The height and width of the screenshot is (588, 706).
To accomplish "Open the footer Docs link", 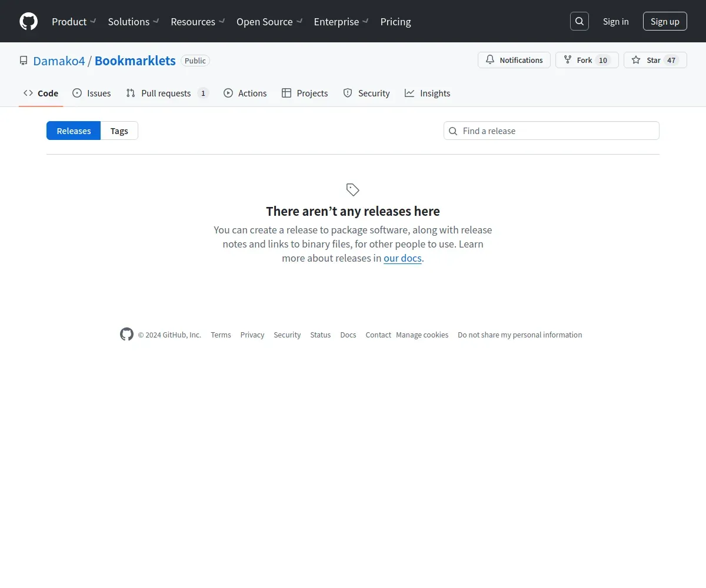I will pyautogui.click(x=348, y=335).
